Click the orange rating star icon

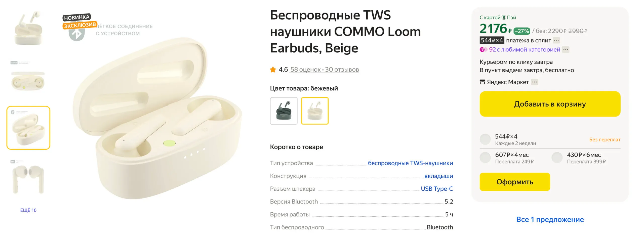[273, 70]
